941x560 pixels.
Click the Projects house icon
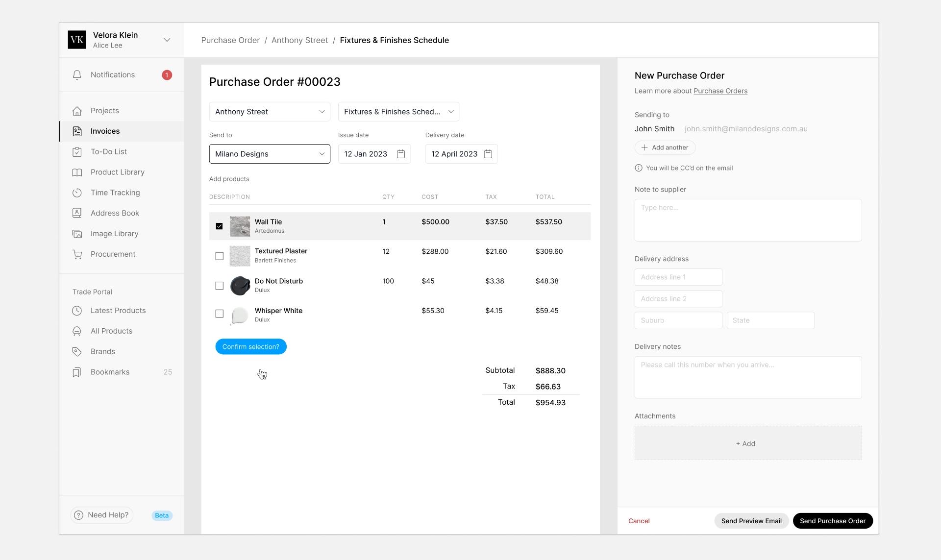pos(77,111)
